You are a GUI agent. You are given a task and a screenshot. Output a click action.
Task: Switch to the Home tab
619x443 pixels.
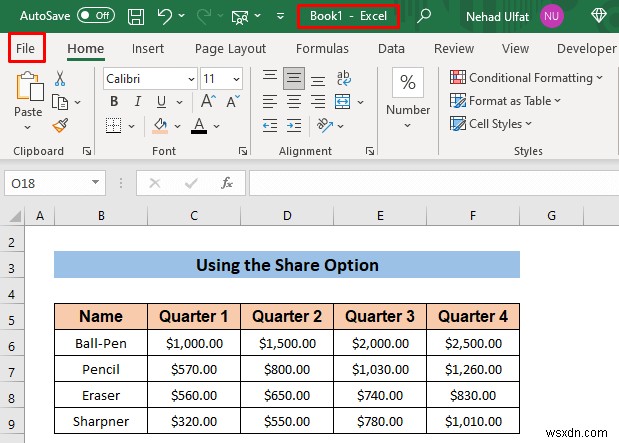coord(86,49)
